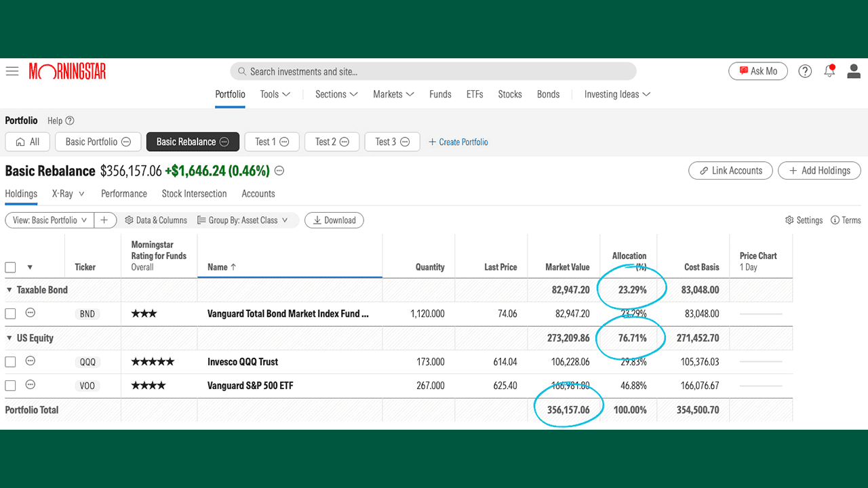The image size is (868, 488).
Task: Open the Markets menu
Action: coord(393,94)
